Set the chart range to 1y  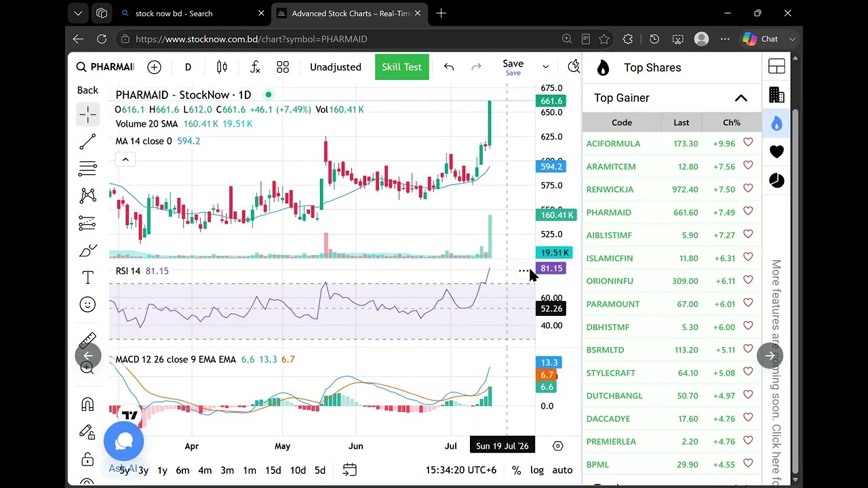162,470
